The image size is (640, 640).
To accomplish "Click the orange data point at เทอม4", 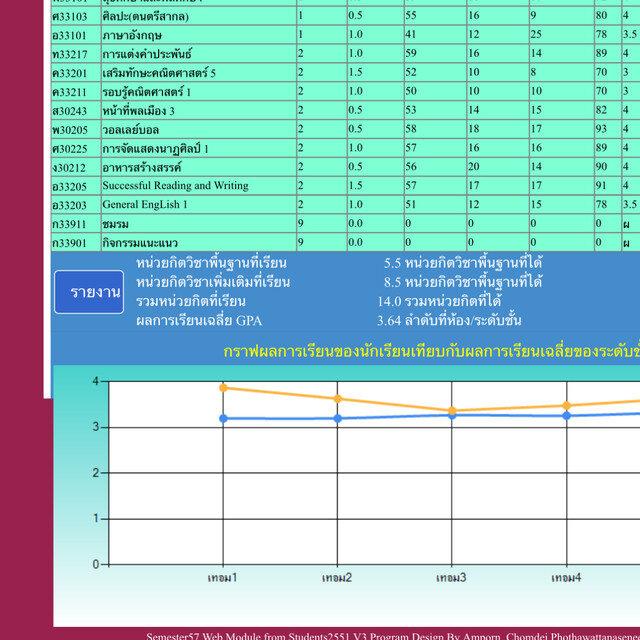I will (x=566, y=406).
